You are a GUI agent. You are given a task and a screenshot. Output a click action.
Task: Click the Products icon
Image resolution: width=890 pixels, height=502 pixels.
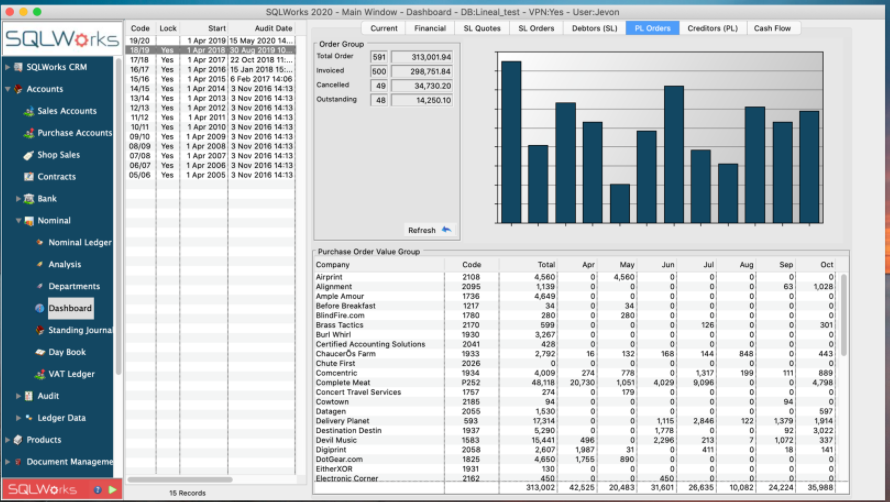pos(18,440)
